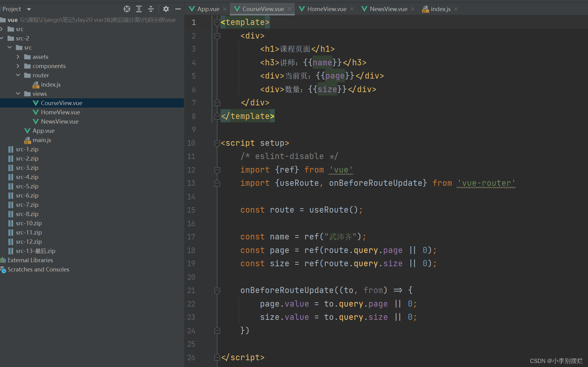Fold onBeforeRouteUpdate callback at line 21
The image size is (588, 367).
(x=217, y=291)
